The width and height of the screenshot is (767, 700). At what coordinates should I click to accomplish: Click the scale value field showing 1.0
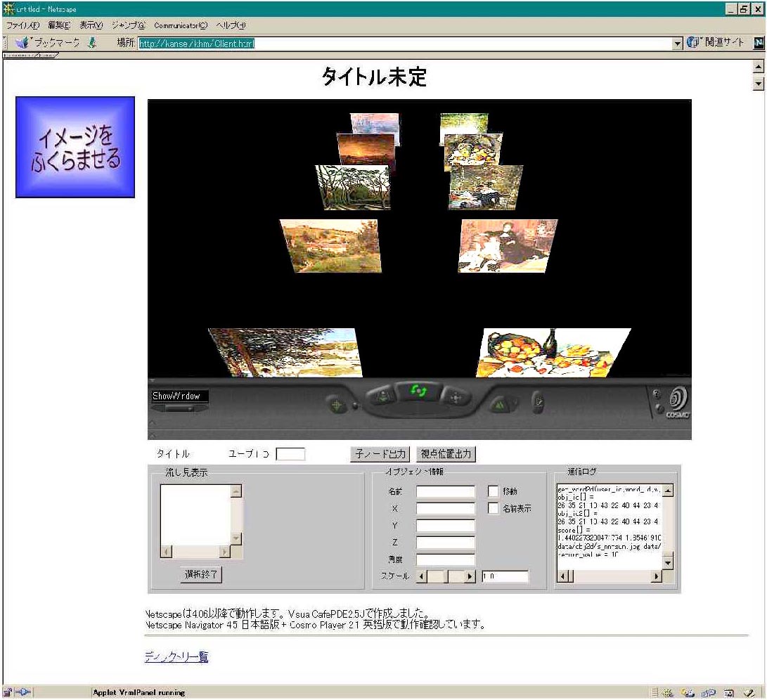(x=505, y=576)
